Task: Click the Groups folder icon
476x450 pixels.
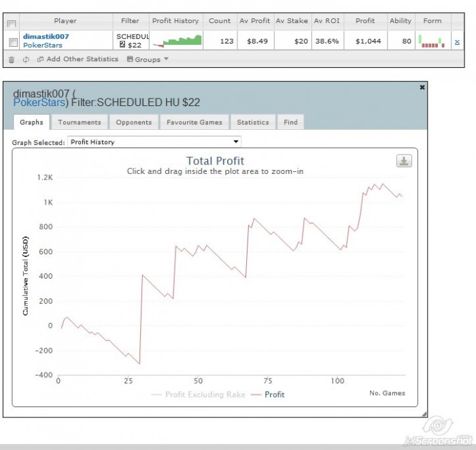Action: click(130, 59)
